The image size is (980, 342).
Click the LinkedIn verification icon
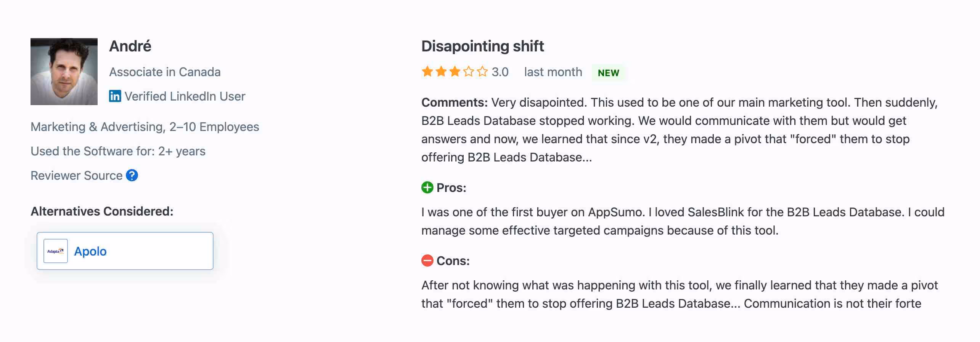114,96
